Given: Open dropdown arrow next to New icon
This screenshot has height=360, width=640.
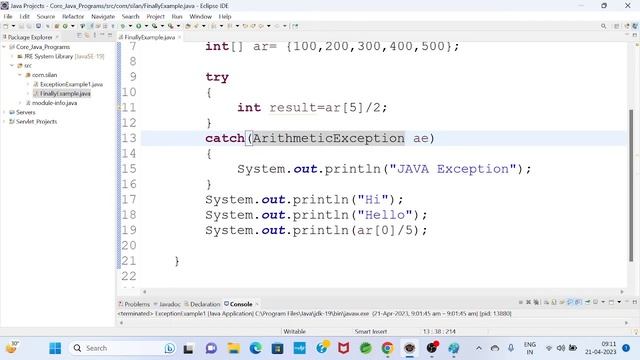Looking at the screenshot, I should pos(13,26).
